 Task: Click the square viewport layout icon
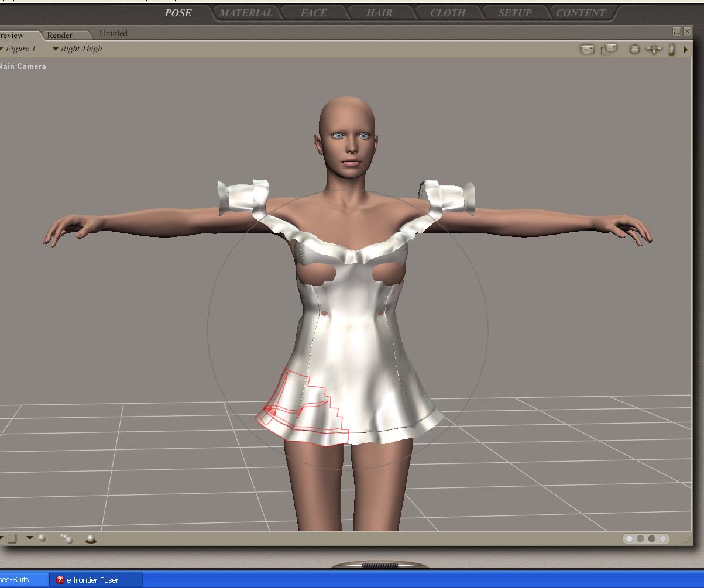[12, 538]
